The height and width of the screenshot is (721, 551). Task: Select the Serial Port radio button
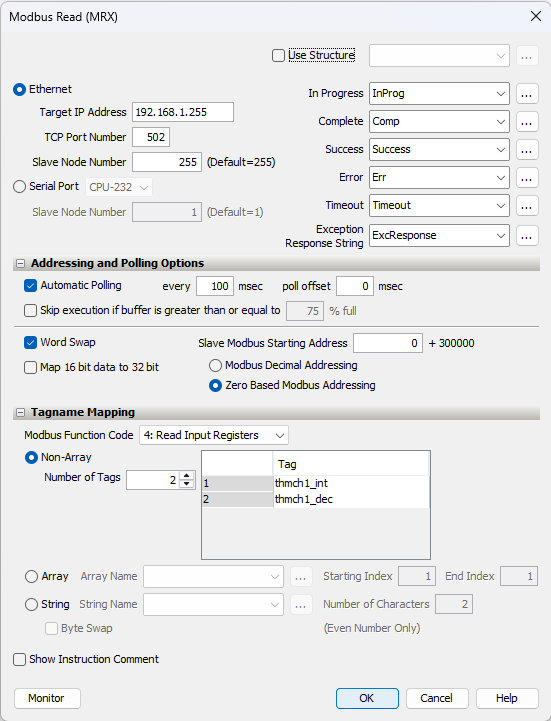click(x=19, y=187)
